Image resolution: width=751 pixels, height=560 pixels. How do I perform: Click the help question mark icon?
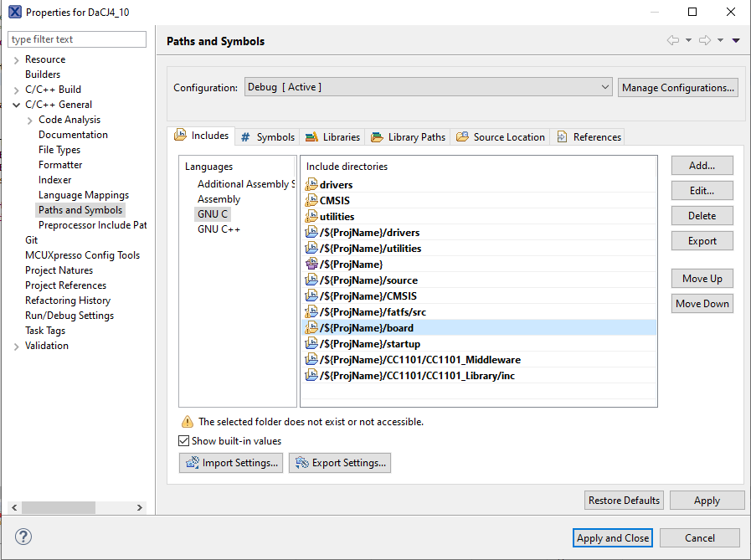pos(23,537)
